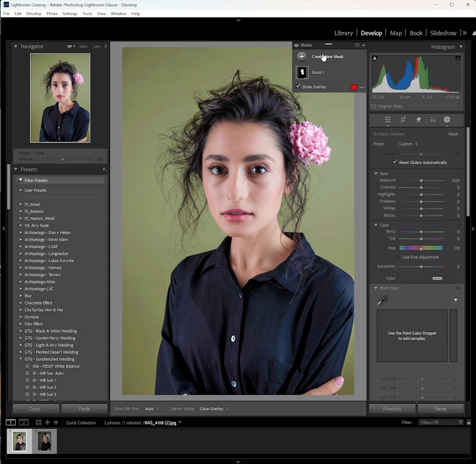
Task: Click Reset in mask settings header
Action: pos(453,134)
